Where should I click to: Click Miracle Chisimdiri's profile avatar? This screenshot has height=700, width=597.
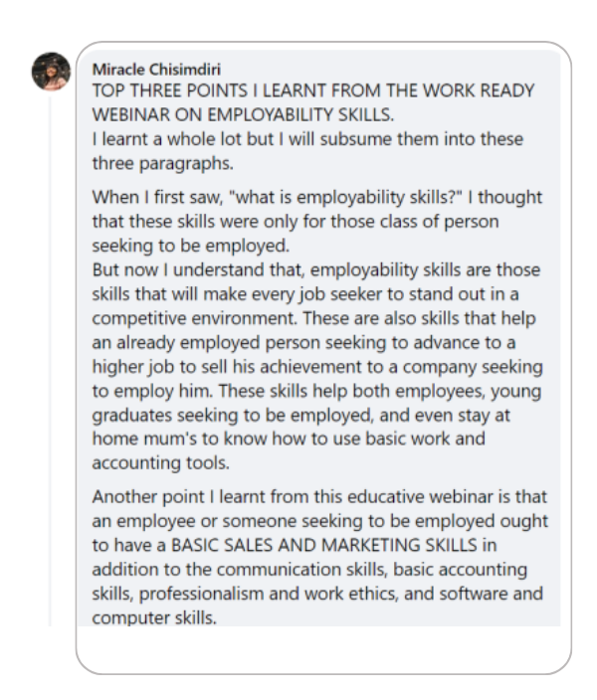click(52, 72)
